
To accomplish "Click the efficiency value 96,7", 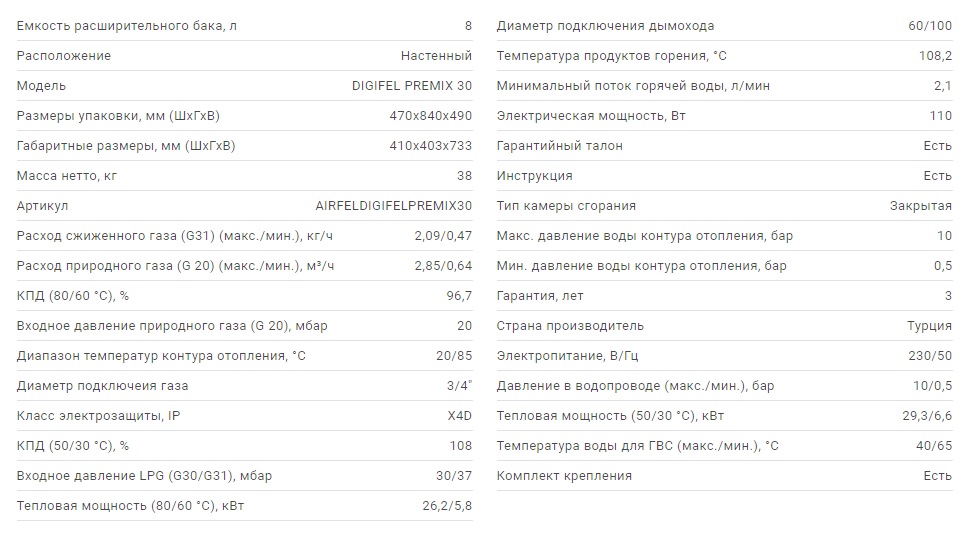I will click(x=457, y=296).
